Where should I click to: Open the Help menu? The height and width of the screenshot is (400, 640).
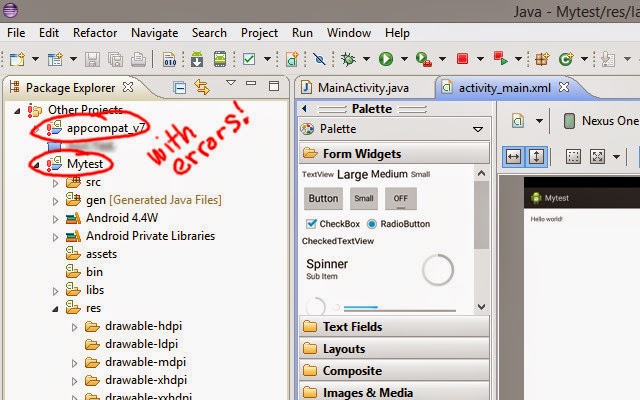(397, 33)
